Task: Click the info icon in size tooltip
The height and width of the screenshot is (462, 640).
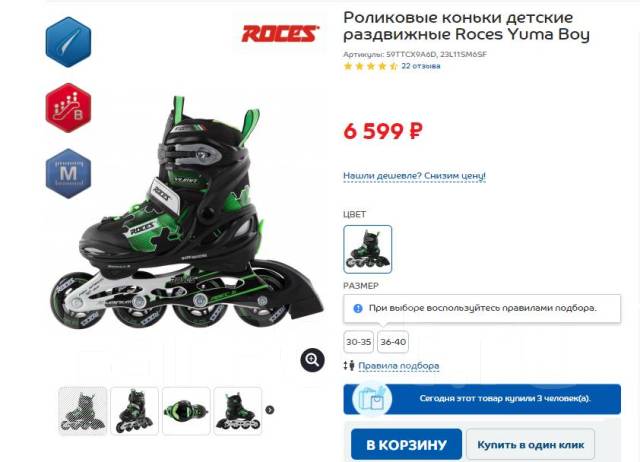Action: [358, 308]
